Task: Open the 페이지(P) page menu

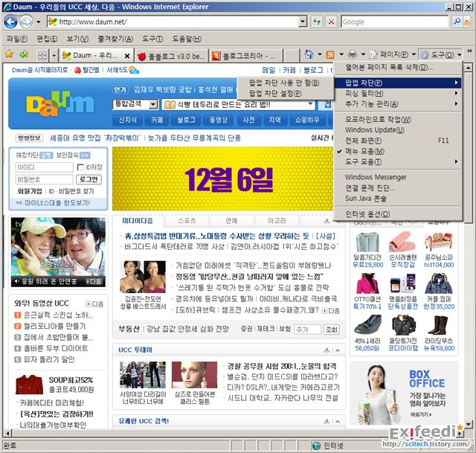Action: [392, 54]
